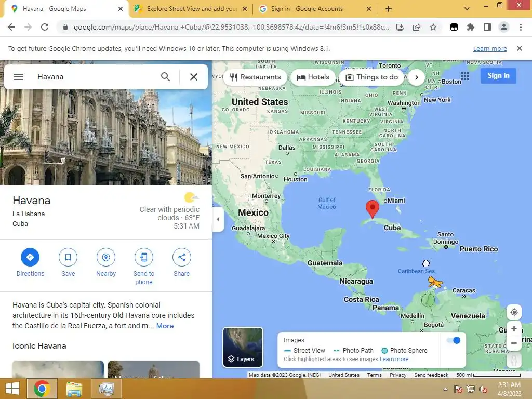
Task: Click Learn more about Chrome updates
Action: tap(490, 48)
